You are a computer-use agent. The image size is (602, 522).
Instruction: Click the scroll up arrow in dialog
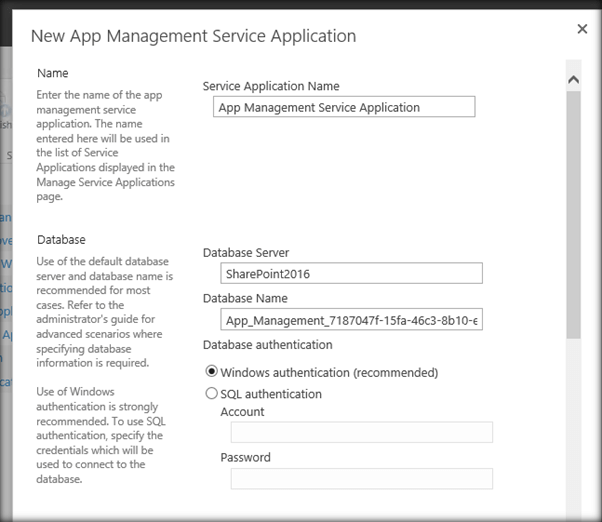[573, 79]
